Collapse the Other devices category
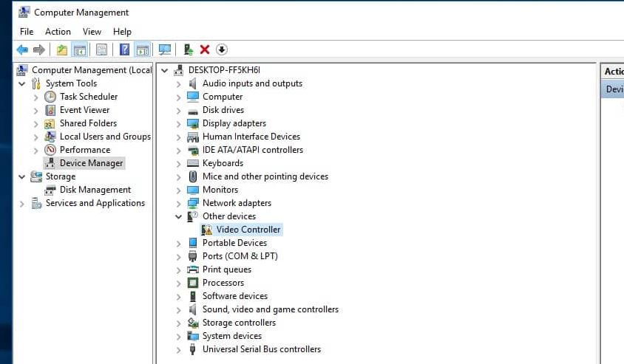The image size is (624, 364). (x=178, y=216)
